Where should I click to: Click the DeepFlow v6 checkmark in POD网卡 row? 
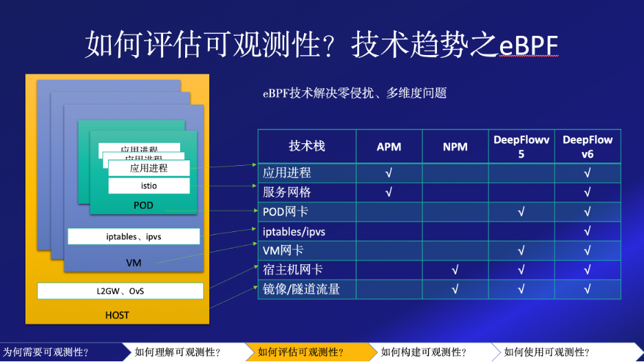588,211
